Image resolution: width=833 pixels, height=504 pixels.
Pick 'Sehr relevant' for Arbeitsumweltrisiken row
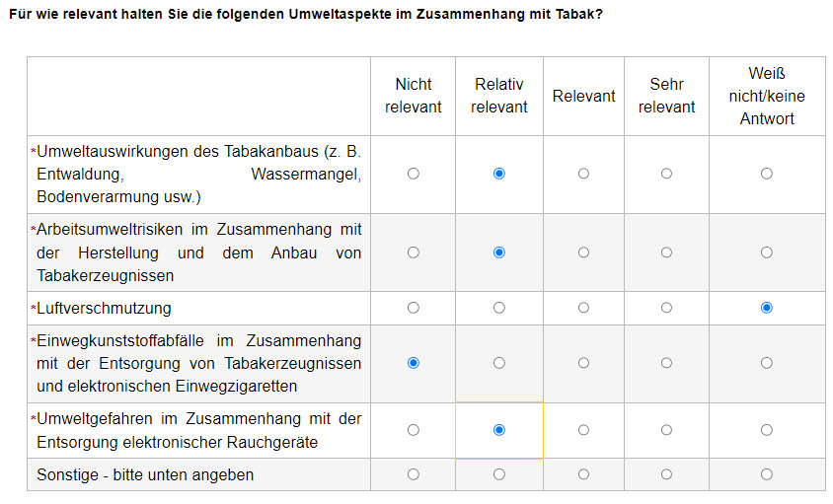click(667, 252)
